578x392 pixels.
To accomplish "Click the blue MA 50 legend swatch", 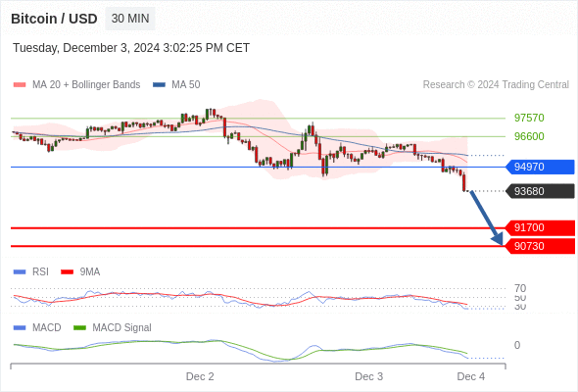I will (159, 85).
